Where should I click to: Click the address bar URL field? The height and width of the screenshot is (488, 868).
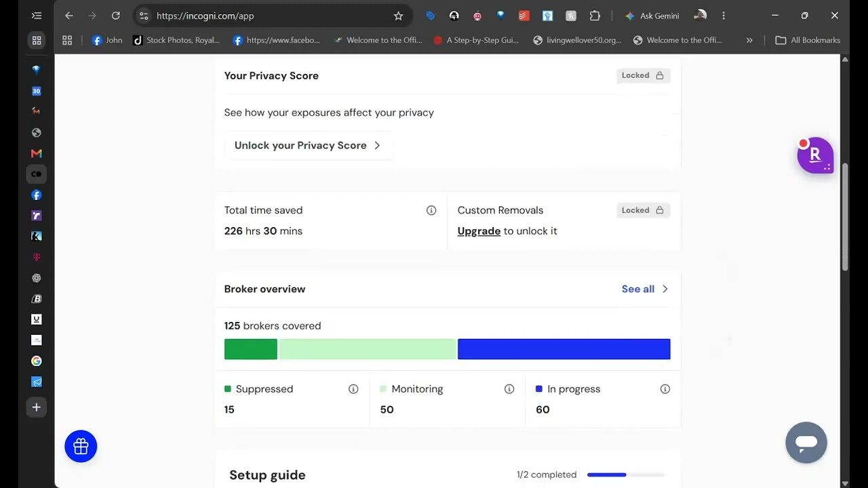click(271, 16)
